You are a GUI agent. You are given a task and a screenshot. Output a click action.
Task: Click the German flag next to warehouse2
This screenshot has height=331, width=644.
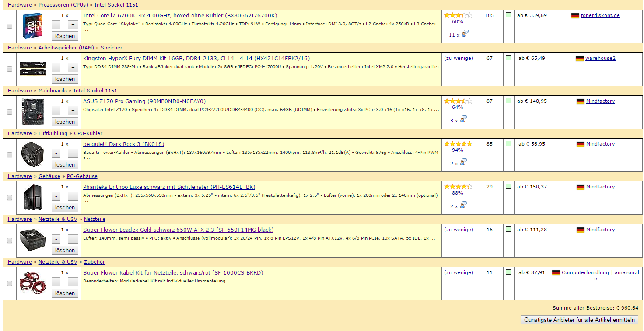pos(580,59)
